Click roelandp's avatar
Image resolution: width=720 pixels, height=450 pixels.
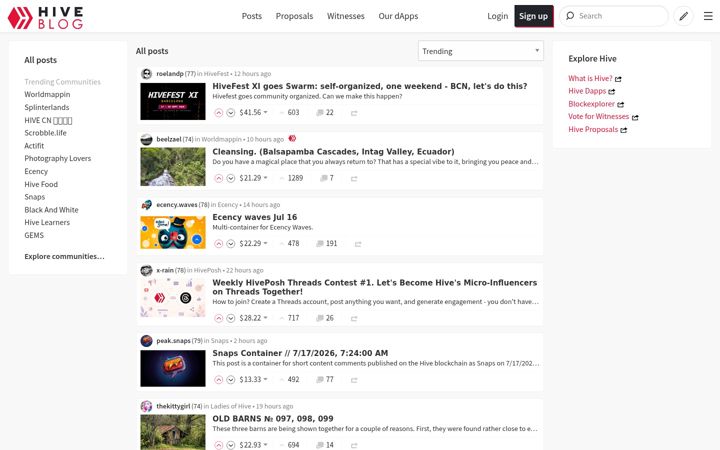[x=146, y=73]
